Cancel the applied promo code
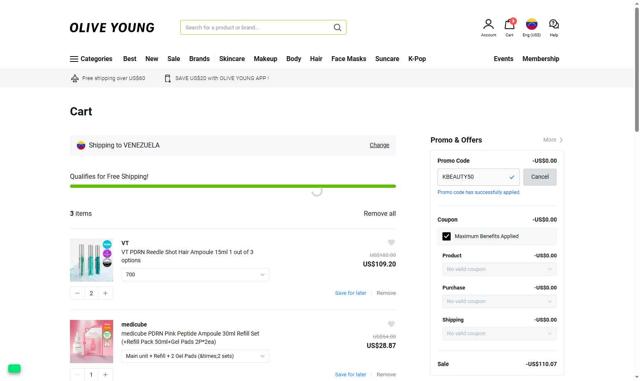 pos(540,177)
